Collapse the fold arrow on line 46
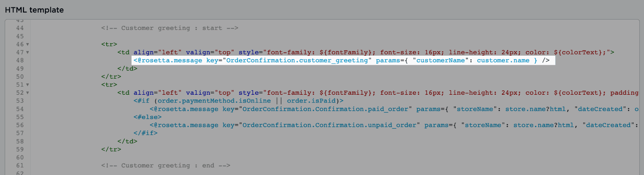The height and width of the screenshot is (175, 644). (x=27, y=44)
